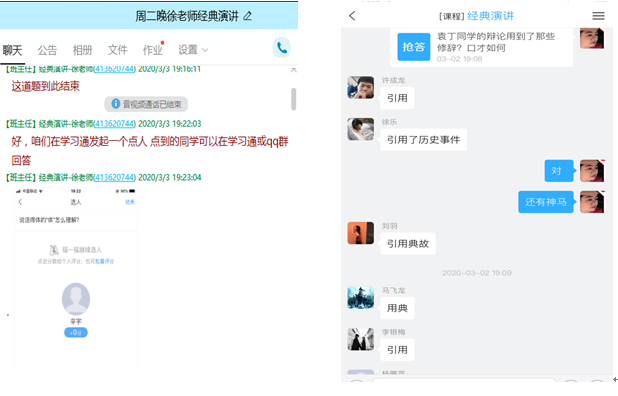618x396 pixels.
Task: Open the 抢答 quick-answer card icon
Action: click(x=413, y=47)
